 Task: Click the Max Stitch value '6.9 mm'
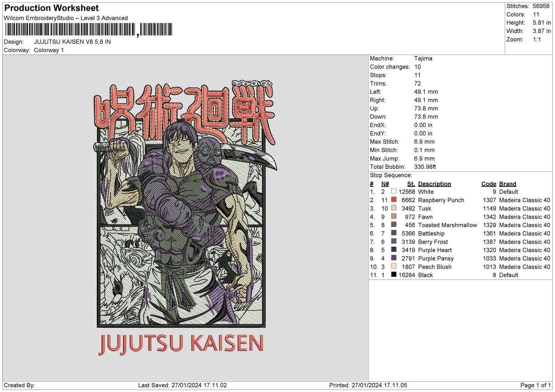(424, 142)
